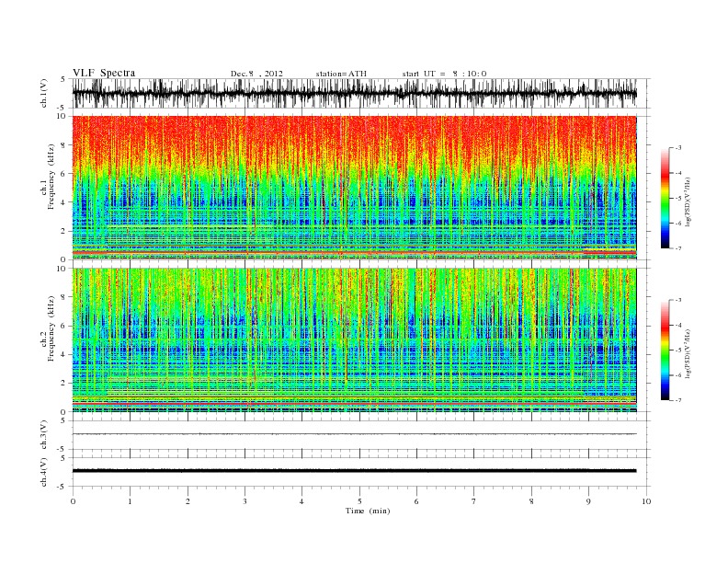Image resolution: width=728 pixels, height=563 pixels.
Task: Click the date text "Dec. 8, 2012"
Action: pyautogui.click(x=256, y=74)
